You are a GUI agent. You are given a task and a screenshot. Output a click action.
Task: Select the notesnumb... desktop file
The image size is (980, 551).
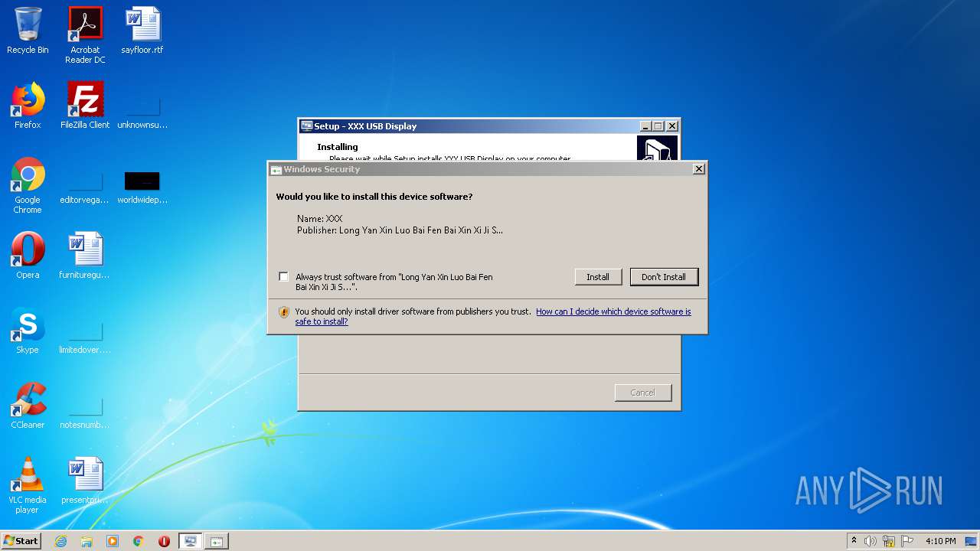click(x=85, y=413)
